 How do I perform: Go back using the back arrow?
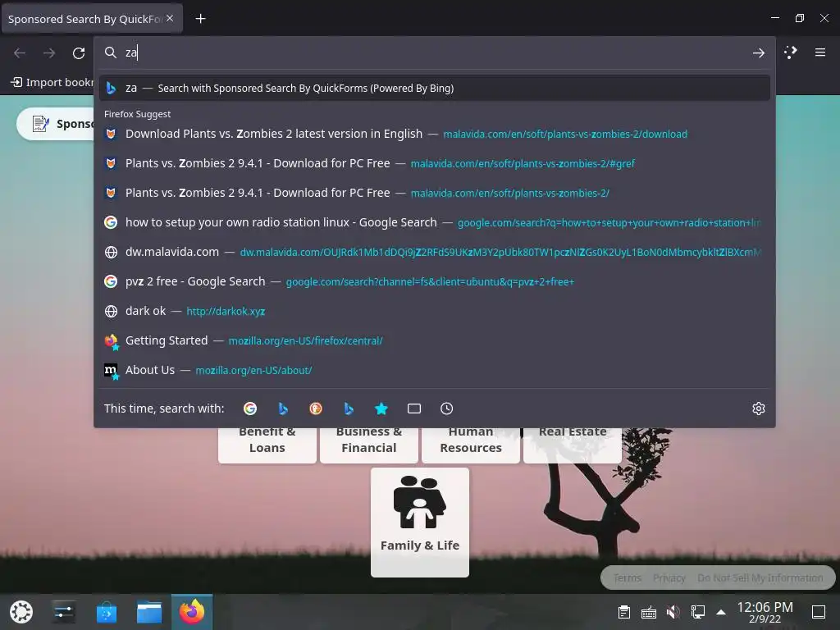click(20, 53)
